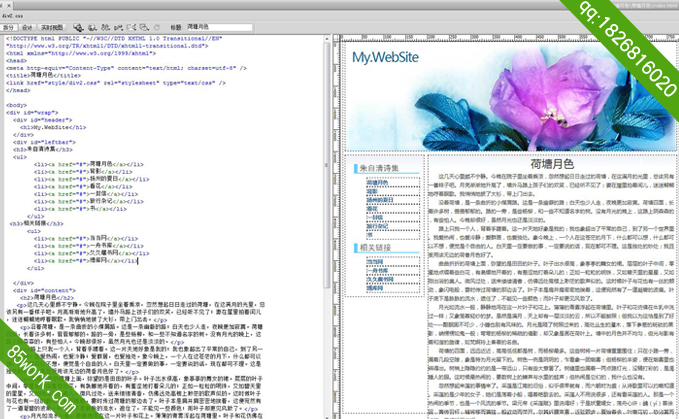
Task: Click the 荷塘月色 list item code line
Action: (x=88, y=164)
